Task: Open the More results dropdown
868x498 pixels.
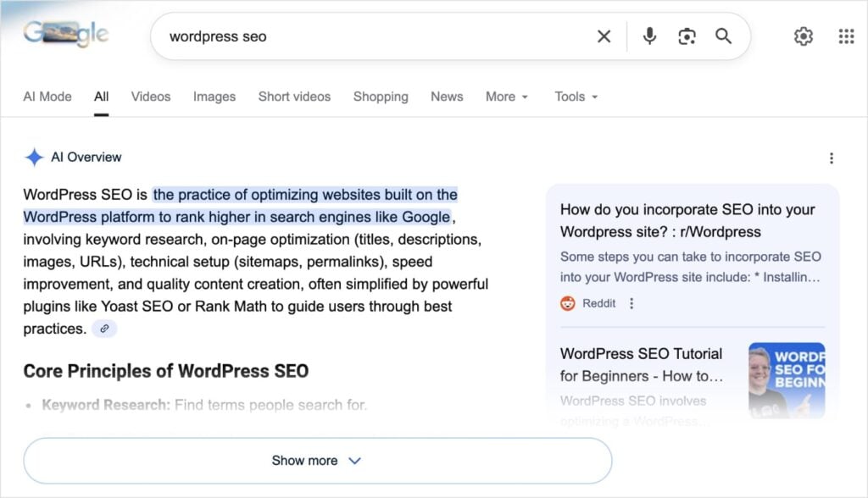Action: tap(506, 97)
